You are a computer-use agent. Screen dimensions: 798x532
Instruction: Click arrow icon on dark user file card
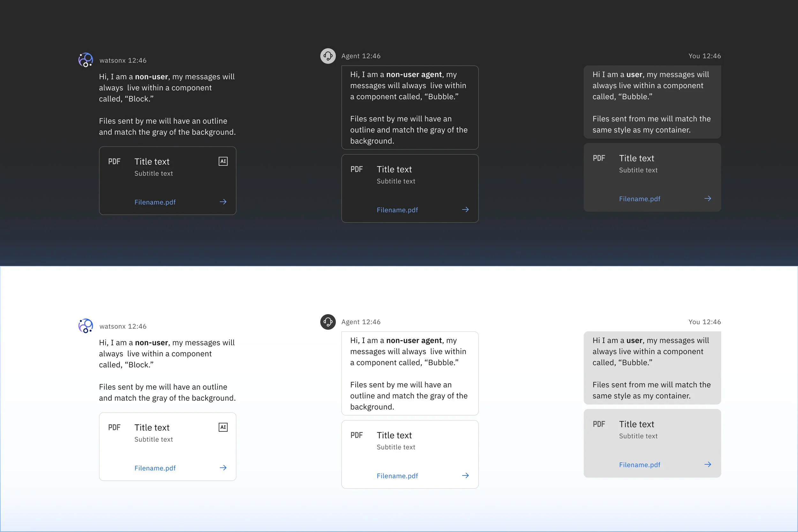point(707,199)
